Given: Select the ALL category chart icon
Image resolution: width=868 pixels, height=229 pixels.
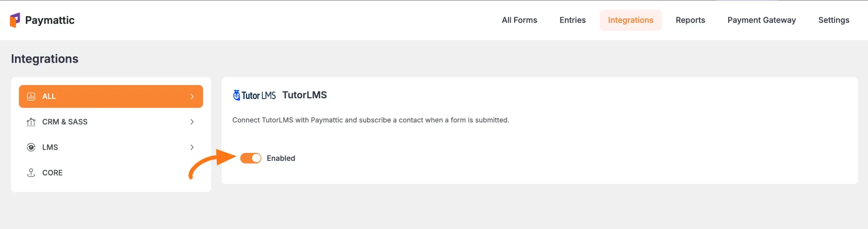Looking at the screenshot, I should click(x=31, y=96).
